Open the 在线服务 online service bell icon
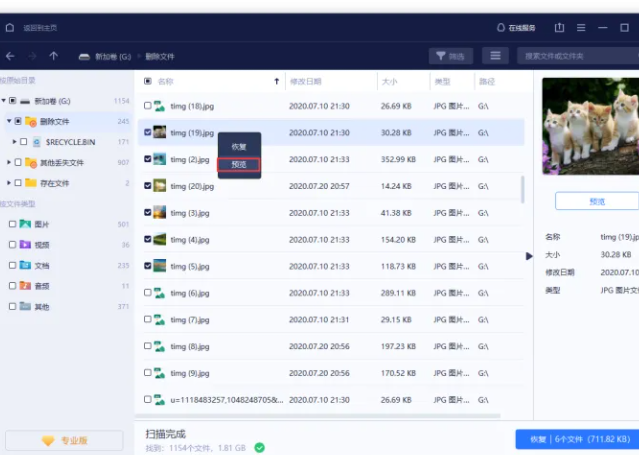This screenshot has width=639, height=455. point(501,27)
